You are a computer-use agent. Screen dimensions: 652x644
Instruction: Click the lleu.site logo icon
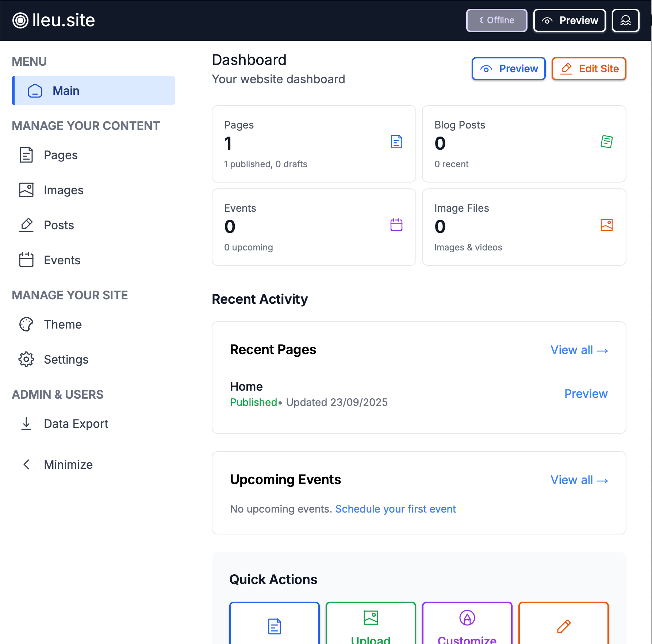click(x=20, y=20)
